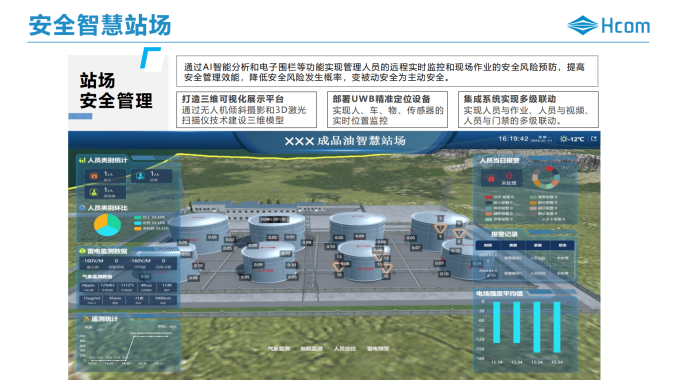The height and width of the screenshot is (380, 677).
Task: Click the red SOS报警 legend swatch
Action: 488,197
